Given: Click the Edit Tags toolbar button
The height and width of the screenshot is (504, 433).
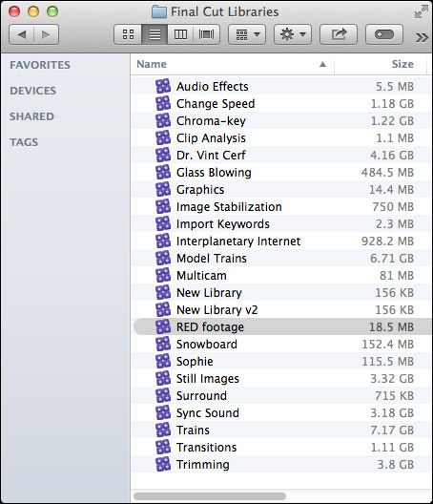Looking at the screenshot, I should (x=384, y=34).
